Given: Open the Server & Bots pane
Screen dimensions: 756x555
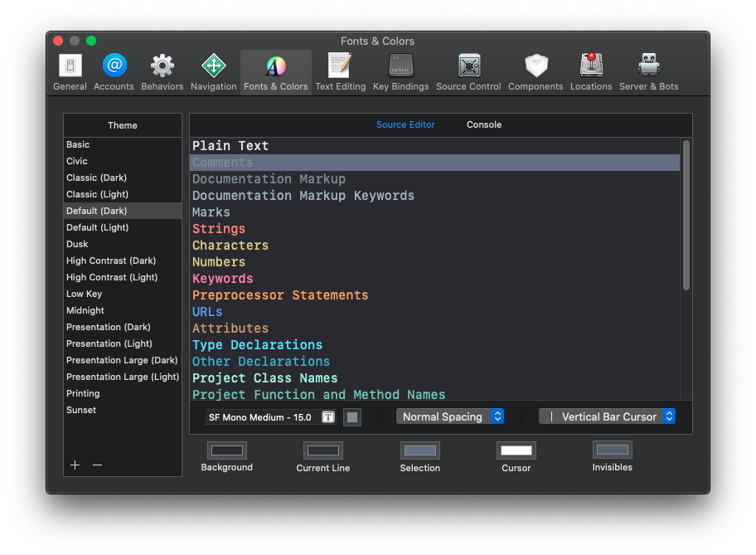Looking at the screenshot, I should point(648,72).
